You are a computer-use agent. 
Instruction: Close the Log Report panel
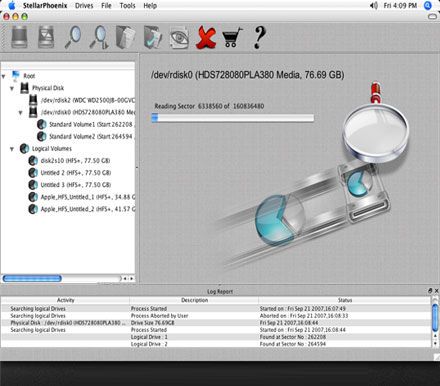[x=436, y=291]
